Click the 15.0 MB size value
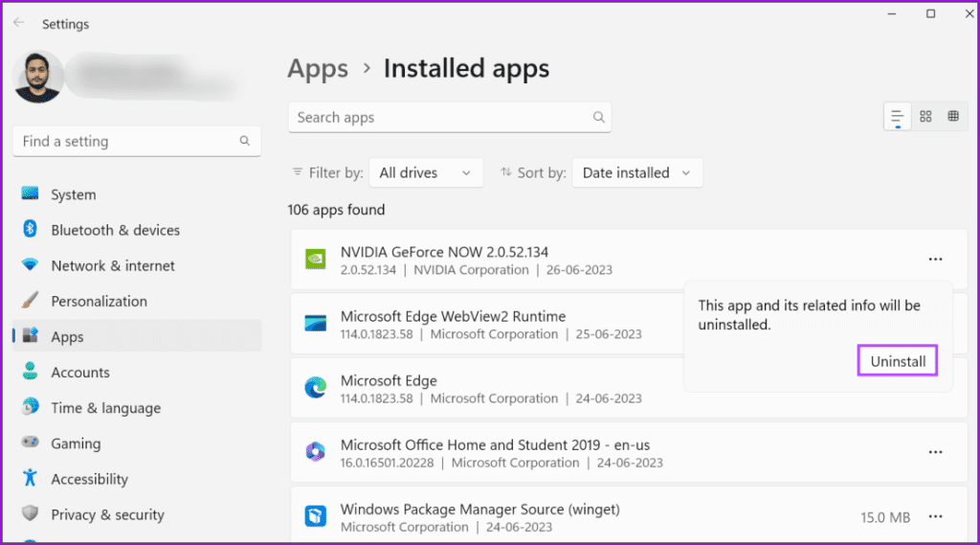The height and width of the screenshot is (545, 980). point(885,517)
